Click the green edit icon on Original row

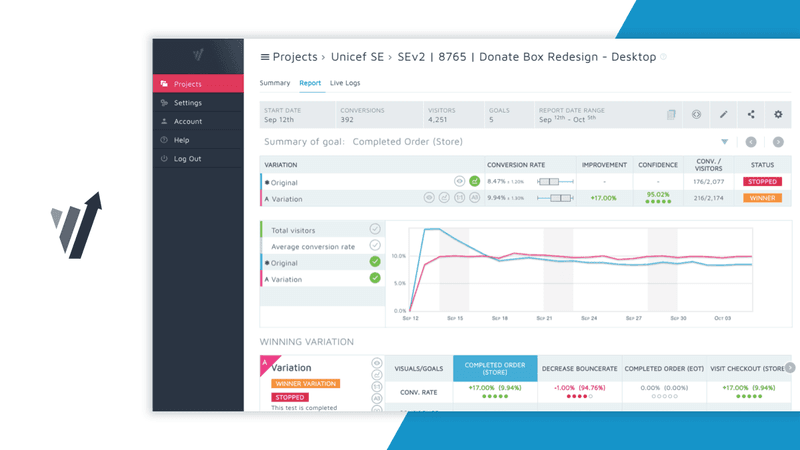pyautogui.click(x=475, y=182)
